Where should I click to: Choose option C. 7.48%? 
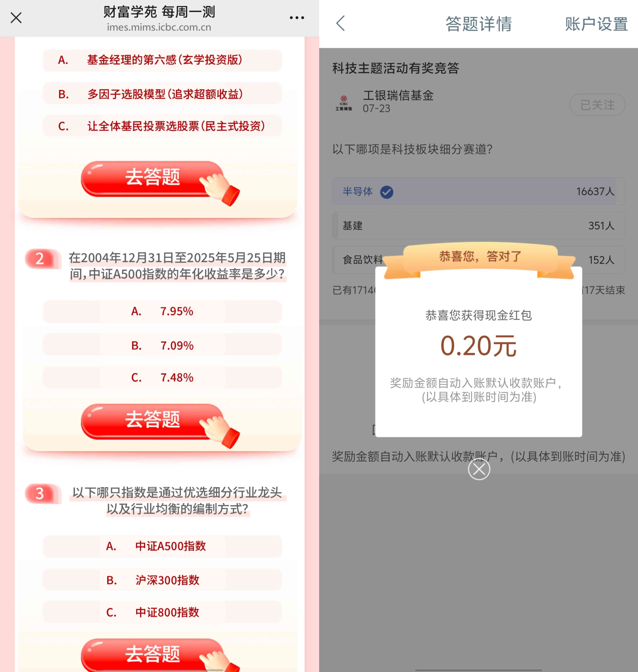pyautogui.click(x=162, y=377)
